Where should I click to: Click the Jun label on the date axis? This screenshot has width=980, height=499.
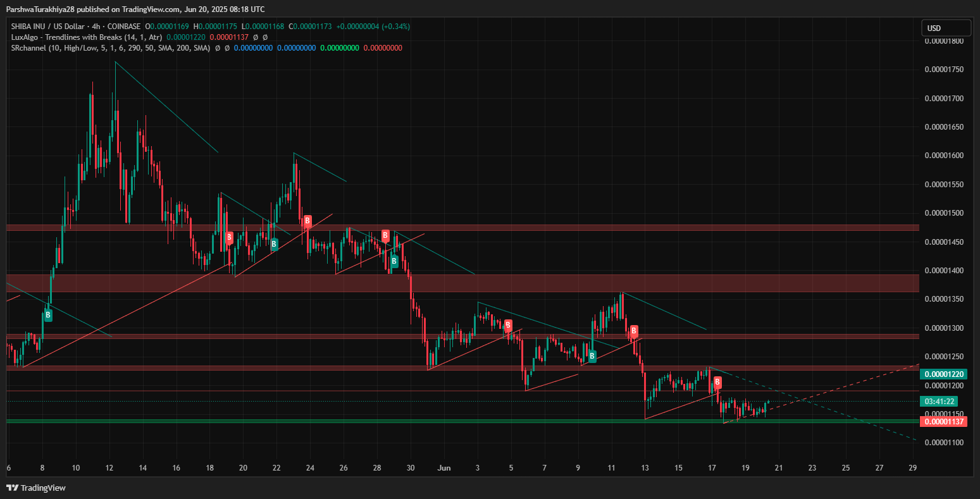click(x=444, y=468)
